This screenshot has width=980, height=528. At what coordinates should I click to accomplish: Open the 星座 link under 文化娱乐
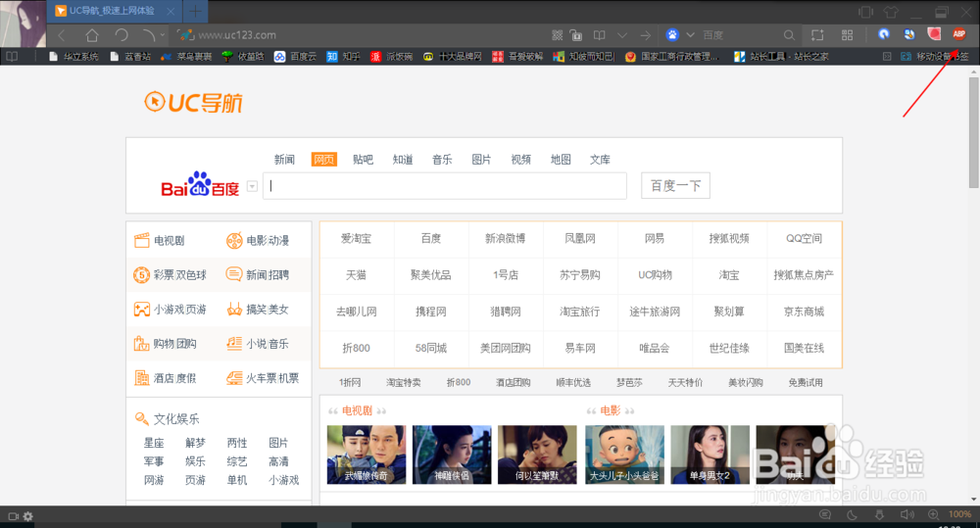(x=154, y=443)
